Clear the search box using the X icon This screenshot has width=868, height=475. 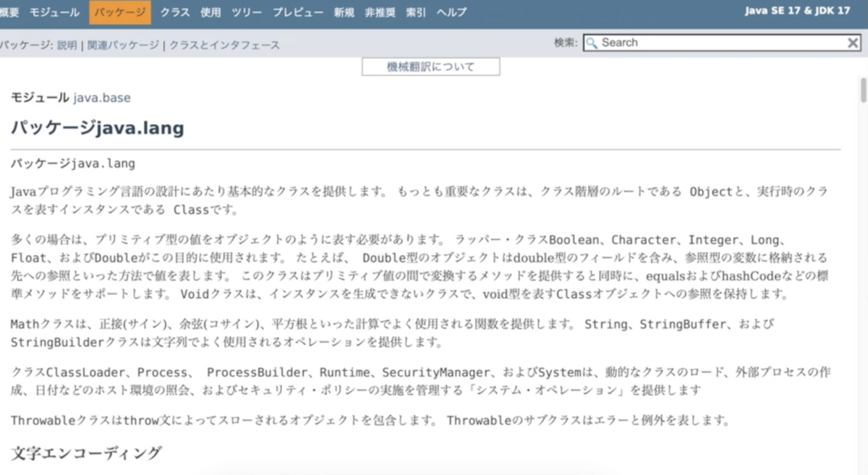coord(854,43)
